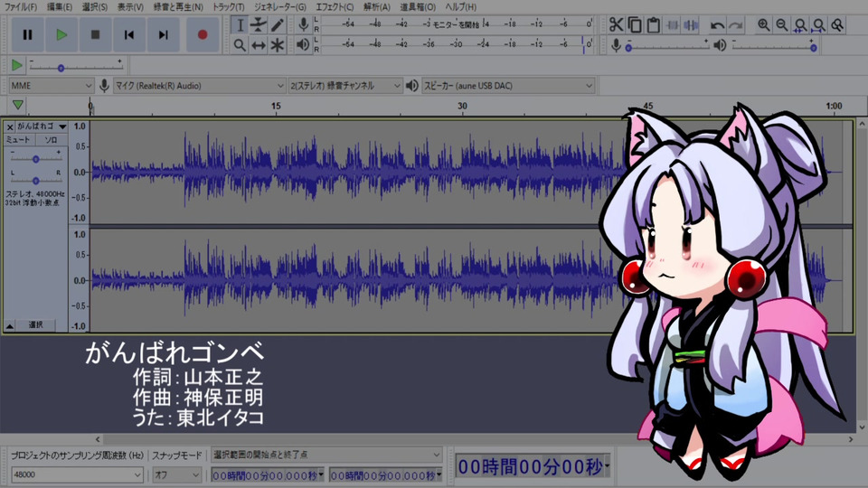The height and width of the screenshot is (488, 868).
Task: Toggle zoom with the last zoom icon
Action: pyautogui.click(x=837, y=25)
